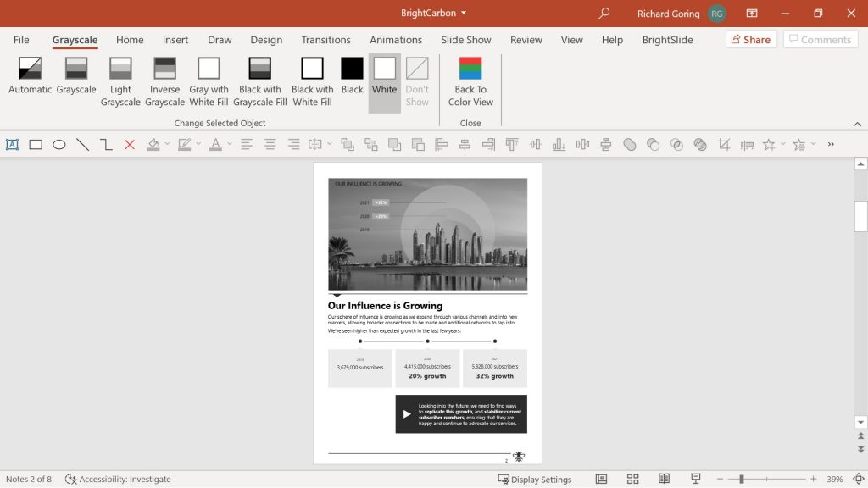Open Display Settings in the status bar
The height and width of the screenshot is (488, 868).
pos(536,479)
